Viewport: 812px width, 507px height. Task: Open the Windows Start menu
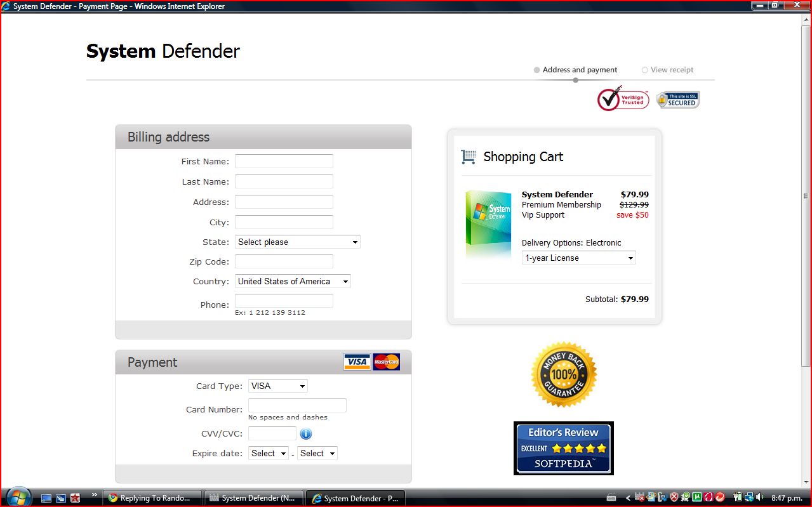[x=18, y=496]
